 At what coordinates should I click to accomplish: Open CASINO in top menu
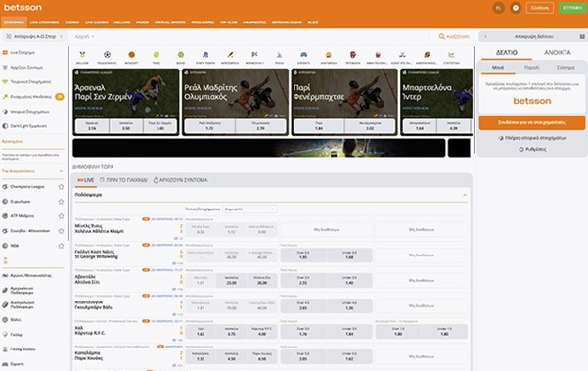point(72,23)
